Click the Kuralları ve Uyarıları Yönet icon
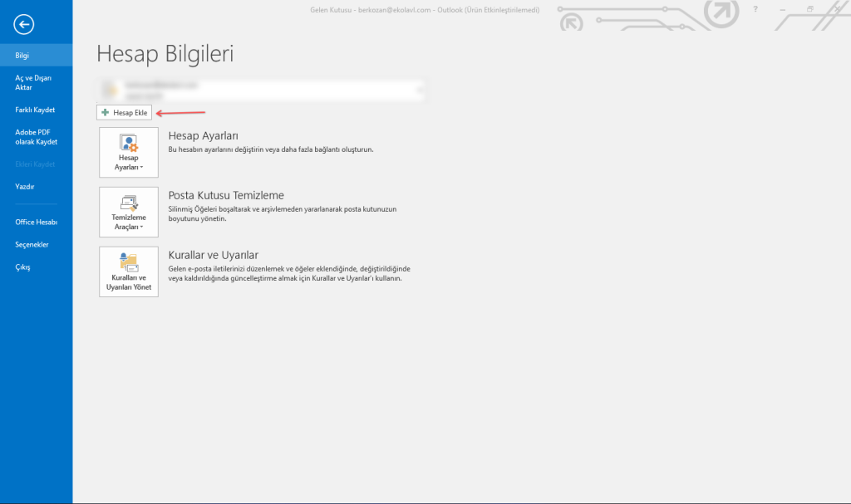Screen dimensions: 851x504 coord(128,272)
